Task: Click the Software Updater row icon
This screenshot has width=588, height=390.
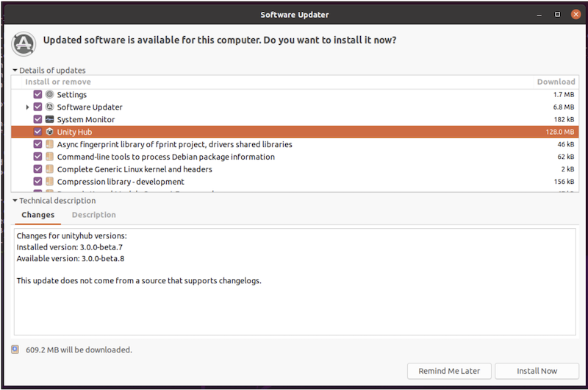Action: tap(49, 107)
